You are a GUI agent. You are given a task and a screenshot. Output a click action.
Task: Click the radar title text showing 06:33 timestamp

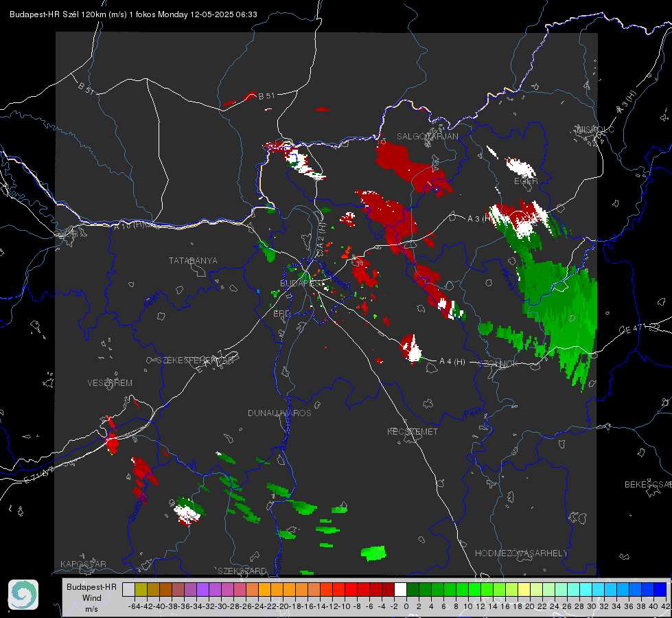(133, 14)
